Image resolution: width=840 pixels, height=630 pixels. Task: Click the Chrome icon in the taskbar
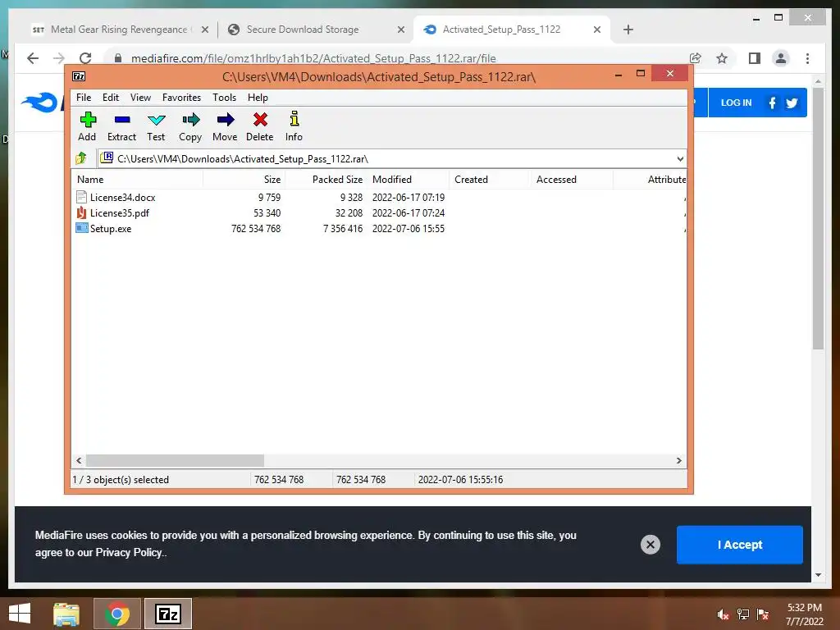pyautogui.click(x=117, y=614)
